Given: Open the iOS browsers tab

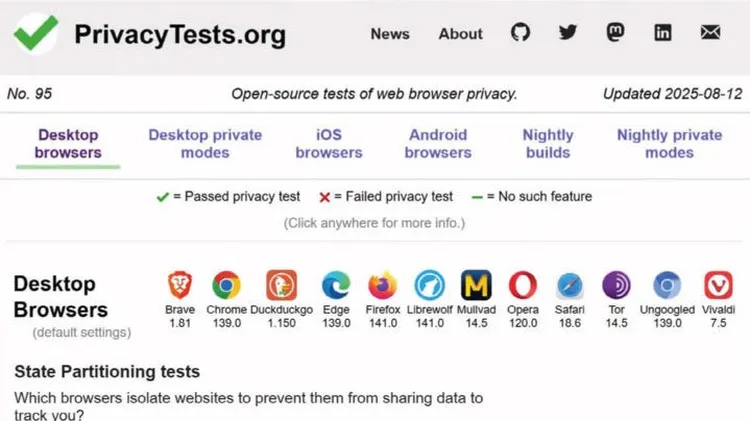Looking at the screenshot, I should [x=329, y=144].
